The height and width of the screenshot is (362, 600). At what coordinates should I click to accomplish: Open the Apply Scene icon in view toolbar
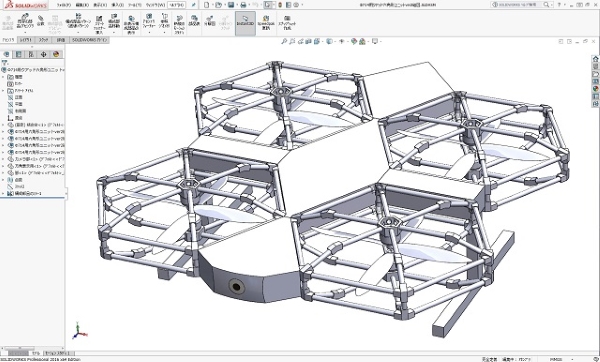[362, 41]
